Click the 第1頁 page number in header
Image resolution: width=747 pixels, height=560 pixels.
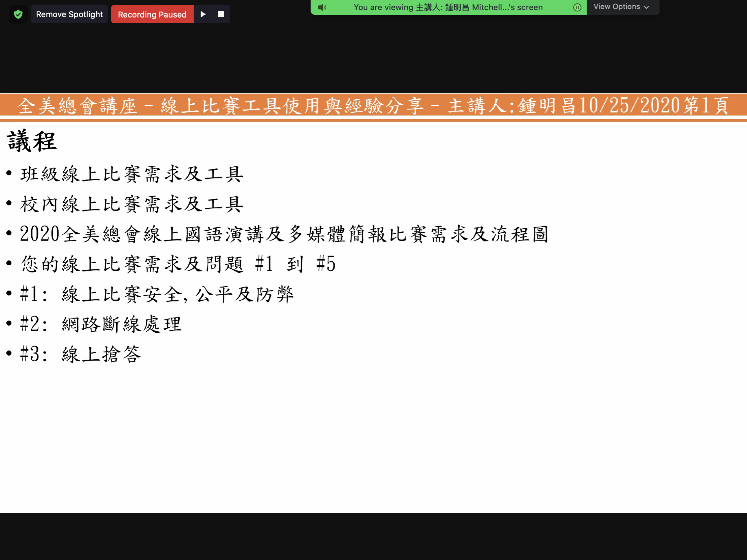pyautogui.click(x=706, y=106)
